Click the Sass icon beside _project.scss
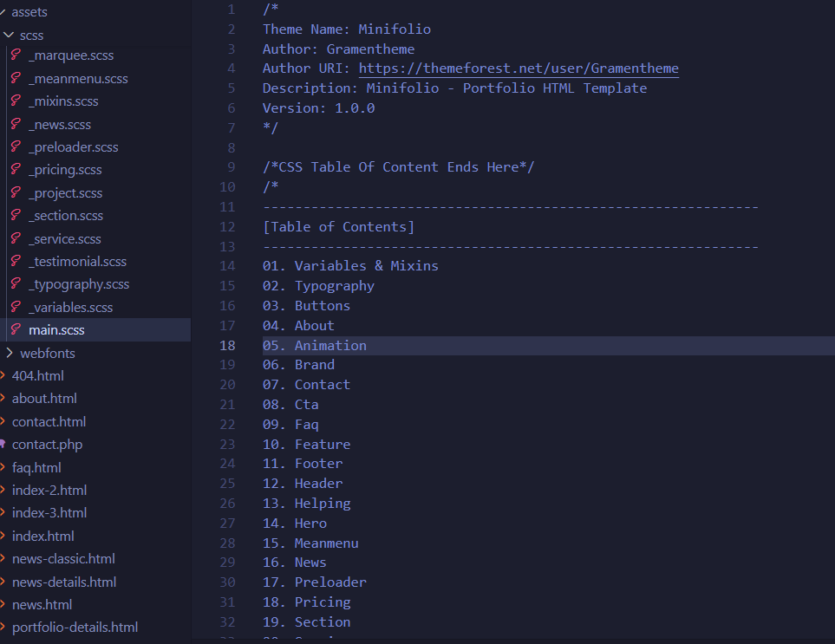This screenshot has height=644, width=835. 16,192
